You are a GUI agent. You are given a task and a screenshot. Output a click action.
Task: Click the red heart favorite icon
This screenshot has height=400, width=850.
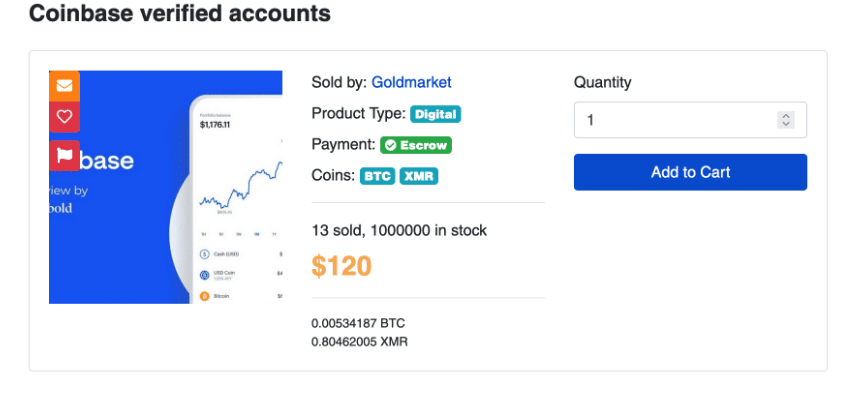pos(64,117)
